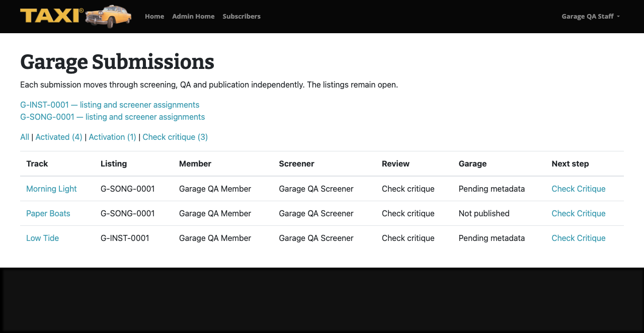The image size is (644, 333).
Task: Click Check Critique for Low Tide
Action: [579, 238]
